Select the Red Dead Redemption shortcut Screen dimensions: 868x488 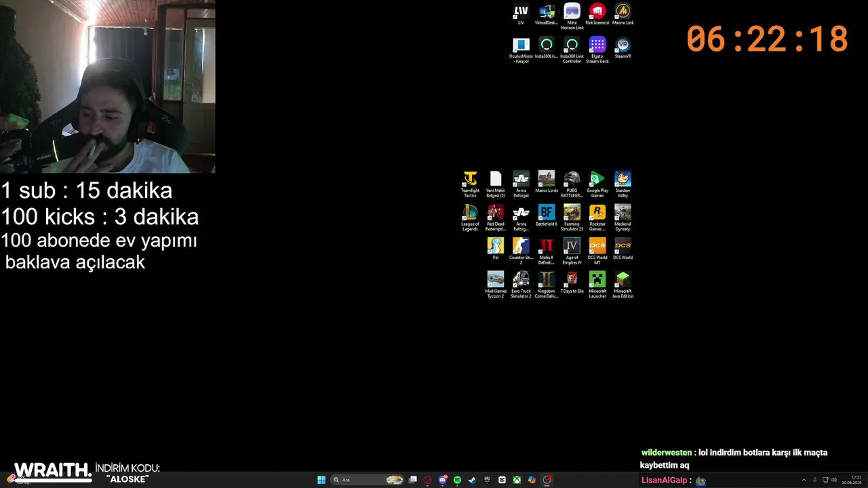496,218
